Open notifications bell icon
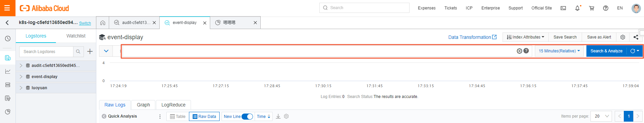 577,8
